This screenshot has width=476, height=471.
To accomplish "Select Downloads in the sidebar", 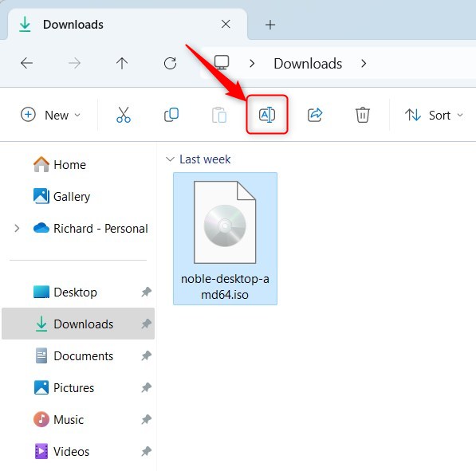I will 78,324.
